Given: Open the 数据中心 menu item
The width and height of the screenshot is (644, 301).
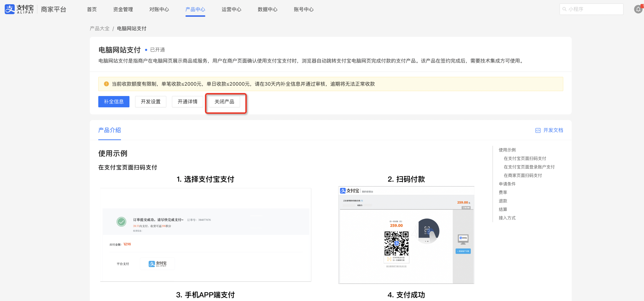Looking at the screenshot, I should 267,9.
